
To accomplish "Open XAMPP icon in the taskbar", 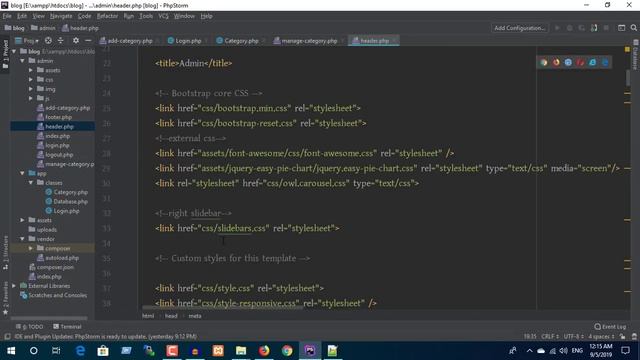I will click(x=218, y=351).
